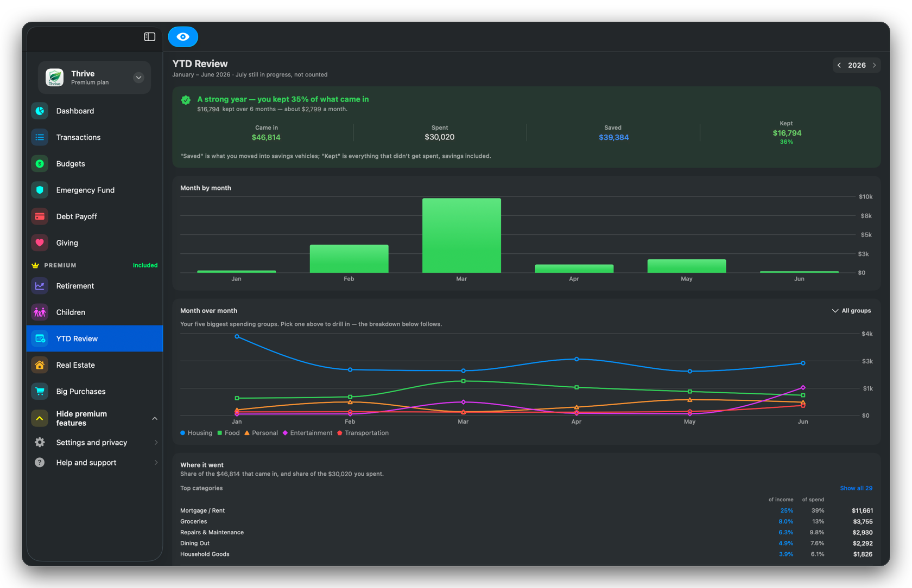Image resolution: width=912 pixels, height=588 pixels.
Task: Open Debt Payoff via its card icon
Action: [x=40, y=216]
